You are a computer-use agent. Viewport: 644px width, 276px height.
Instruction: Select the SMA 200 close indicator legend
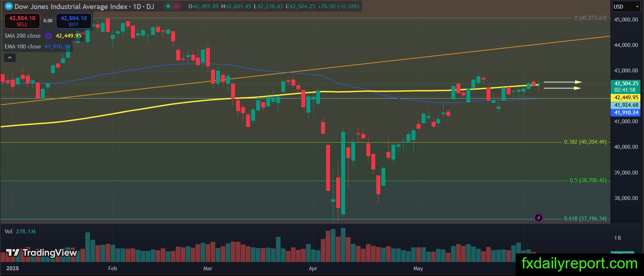tap(23, 36)
